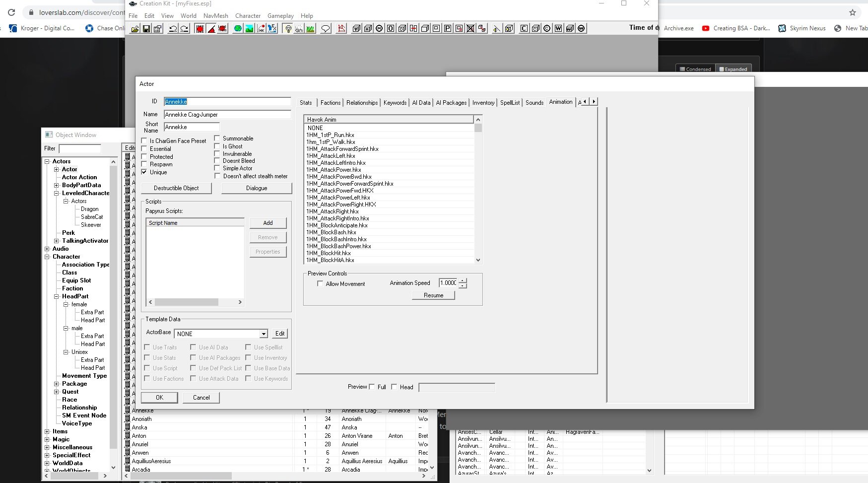Click the Save plugin floppy disk icon
The height and width of the screenshot is (483, 868).
pos(146,29)
